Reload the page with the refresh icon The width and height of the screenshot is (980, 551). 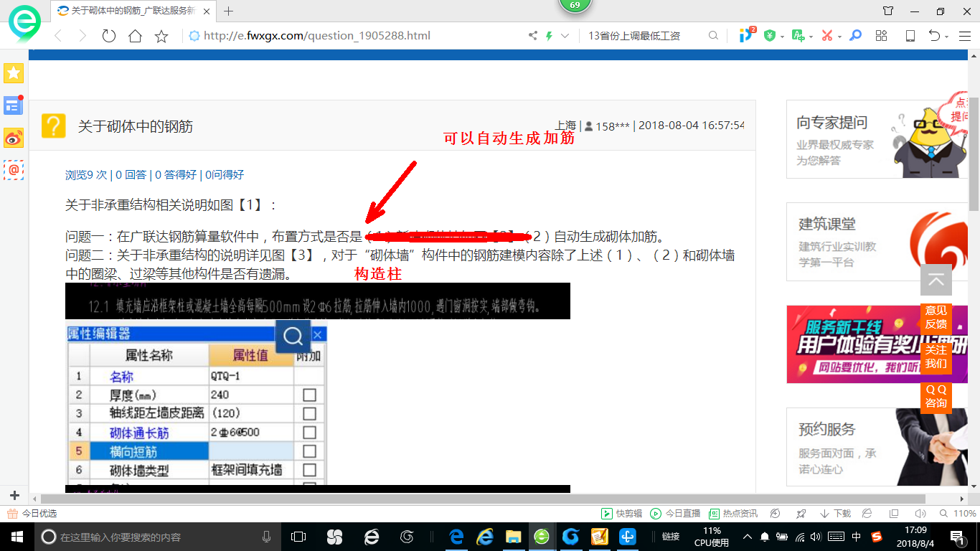coord(108,36)
